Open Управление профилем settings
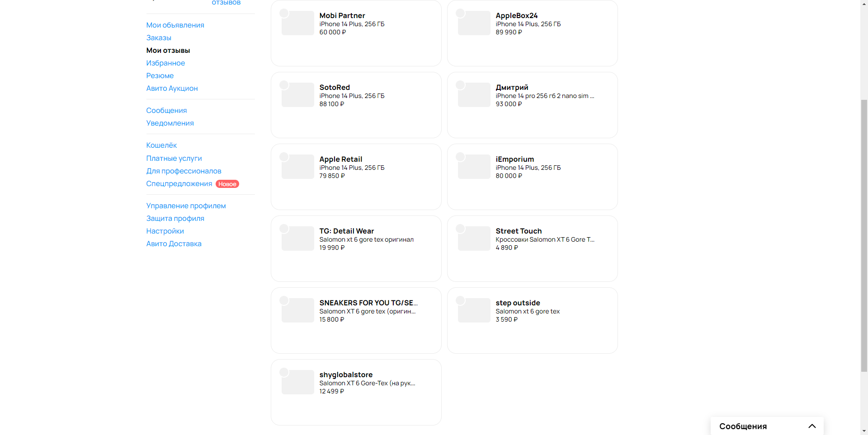This screenshot has height=435, width=868. click(186, 206)
